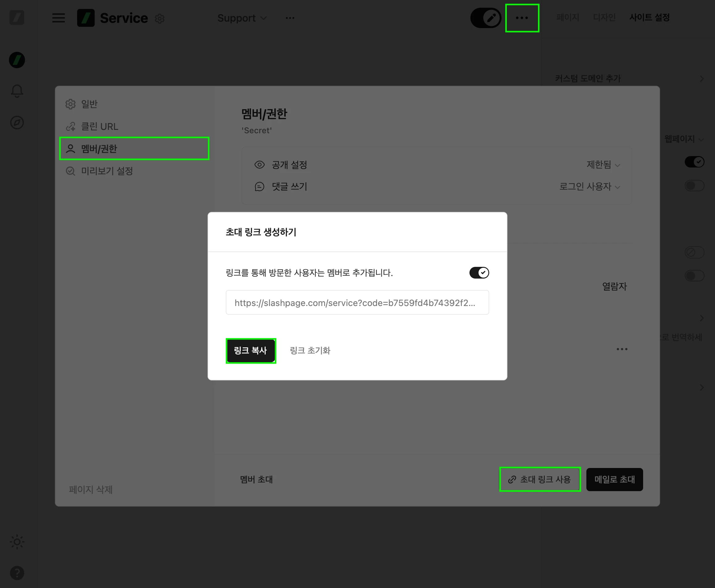The image size is (715, 588).
Task: Click the sun theme icon
Action: click(x=17, y=542)
